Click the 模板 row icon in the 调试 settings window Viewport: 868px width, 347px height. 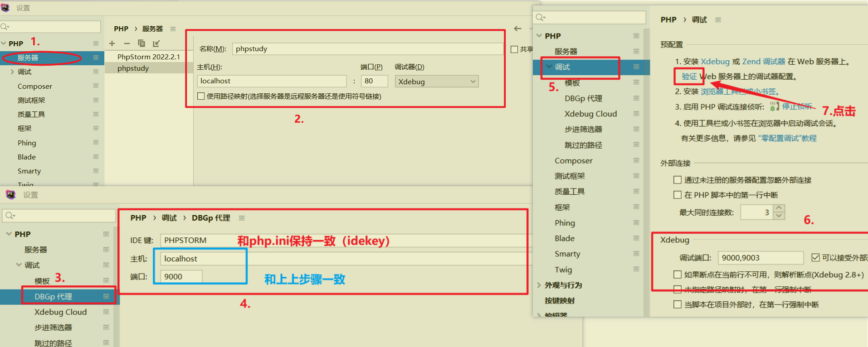pyautogui.click(x=636, y=82)
